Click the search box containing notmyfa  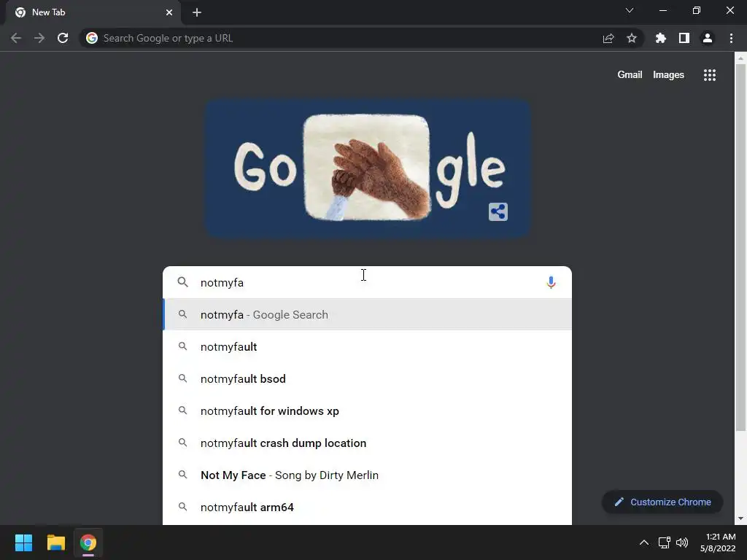coord(367,282)
